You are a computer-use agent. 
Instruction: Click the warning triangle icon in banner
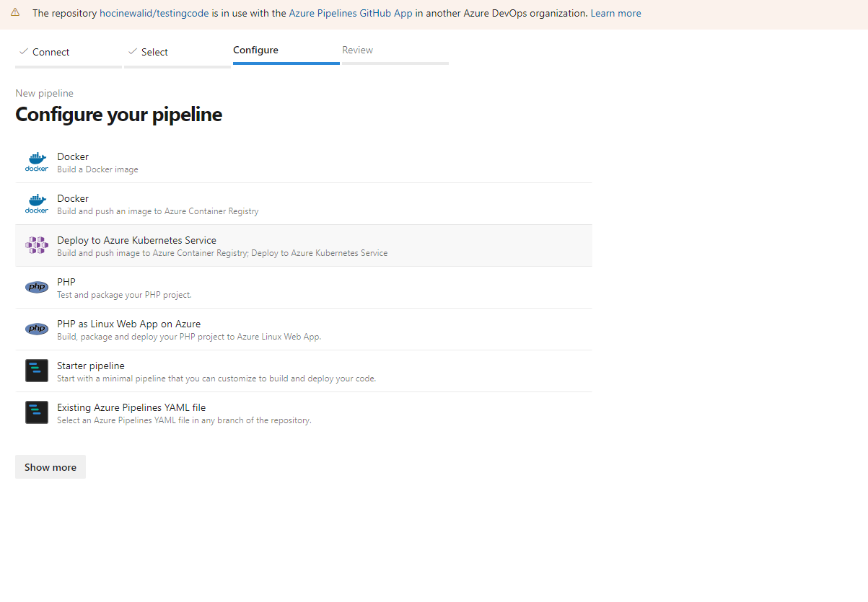click(x=15, y=13)
